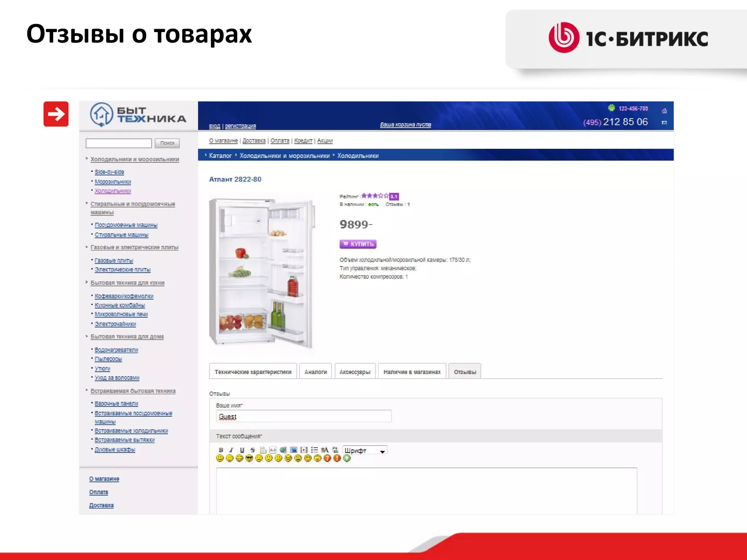Insert the smiling face emoticon

[220, 458]
